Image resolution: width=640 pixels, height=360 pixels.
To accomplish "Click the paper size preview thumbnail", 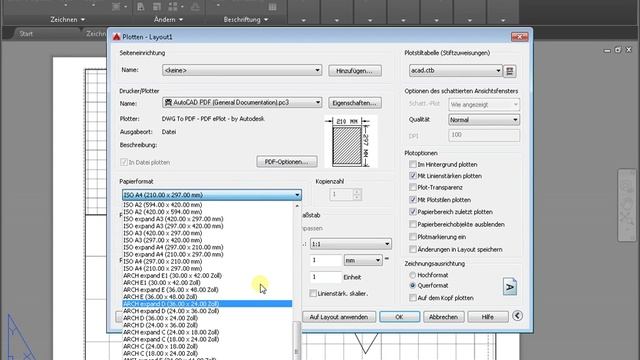I will click(x=350, y=142).
